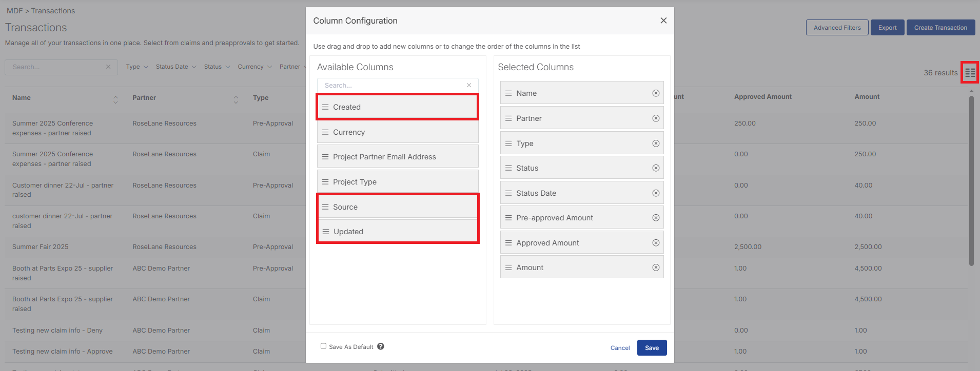Grab the handle on selected Partner column
The image size is (980, 371).
pos(508,118)
